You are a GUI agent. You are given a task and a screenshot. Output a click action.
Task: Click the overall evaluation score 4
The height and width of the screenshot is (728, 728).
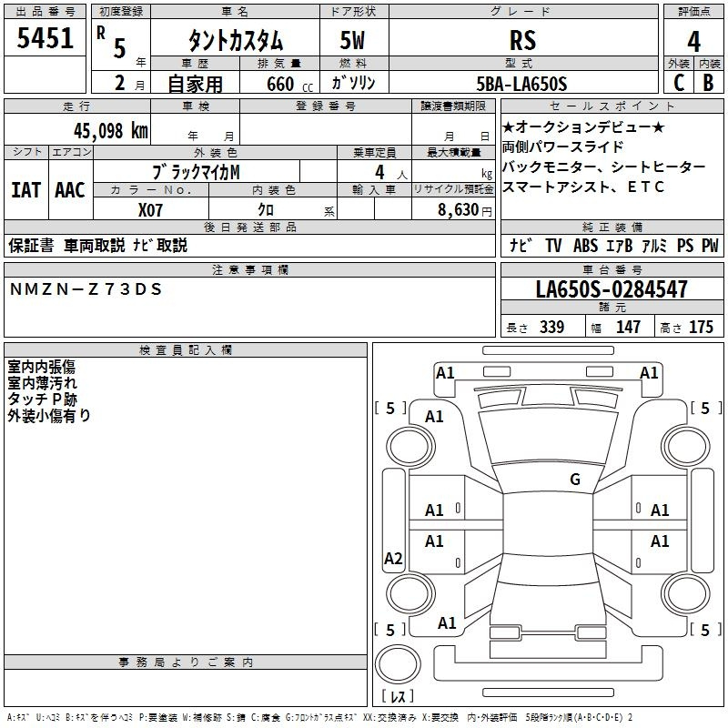[693, 41]
